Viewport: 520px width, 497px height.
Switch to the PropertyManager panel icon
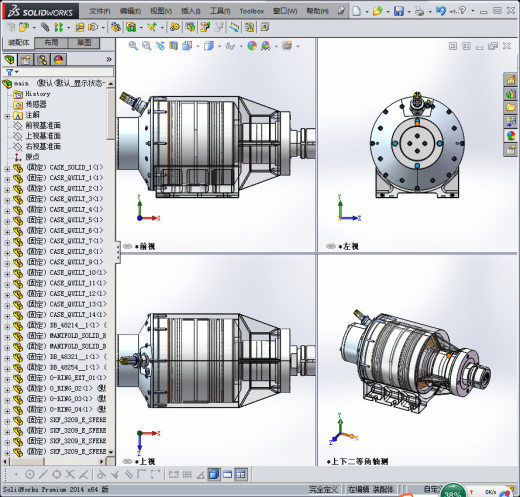click(x=26, y=60)
